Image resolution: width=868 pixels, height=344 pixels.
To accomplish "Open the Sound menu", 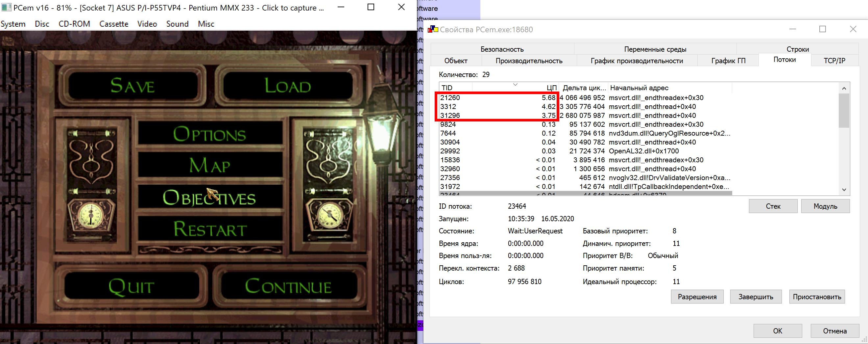I will click(x=177, y=24).
